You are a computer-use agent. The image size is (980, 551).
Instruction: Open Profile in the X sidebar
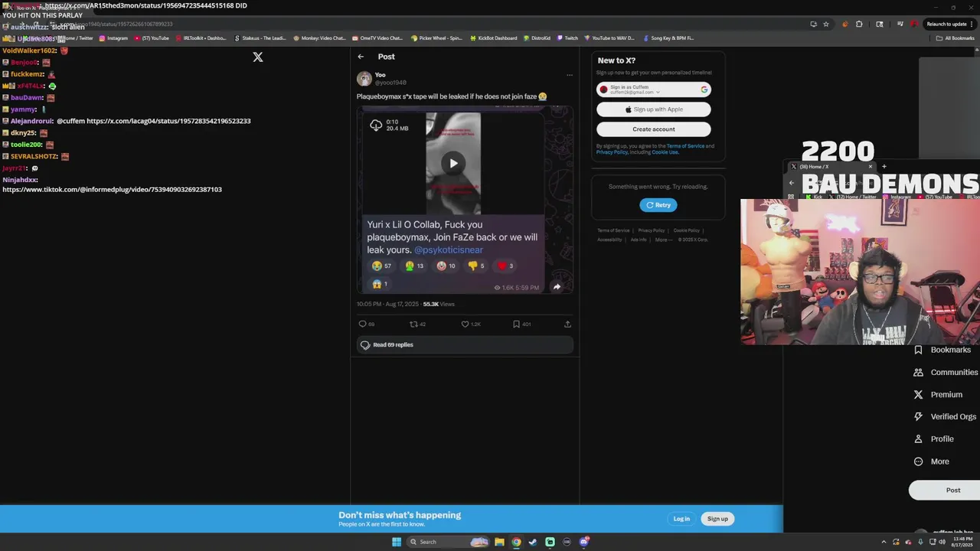pyautogui.click(x=933, y=439)
